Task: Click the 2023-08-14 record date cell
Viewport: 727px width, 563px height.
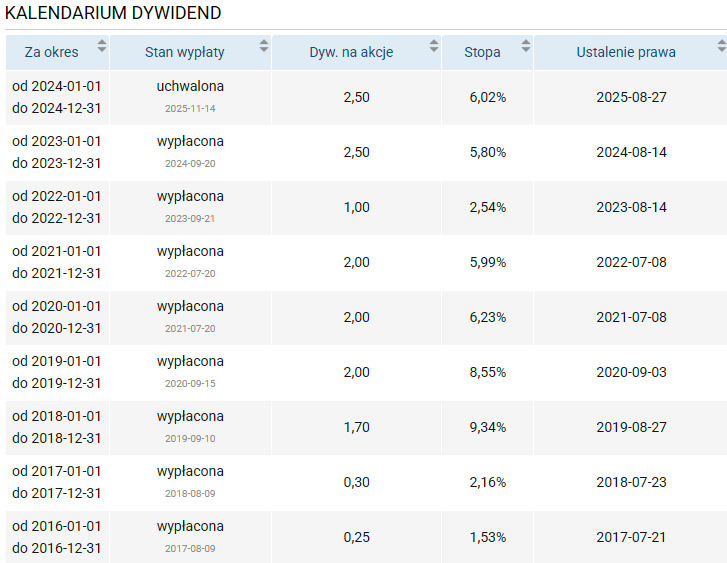Action: coord(630,207)
